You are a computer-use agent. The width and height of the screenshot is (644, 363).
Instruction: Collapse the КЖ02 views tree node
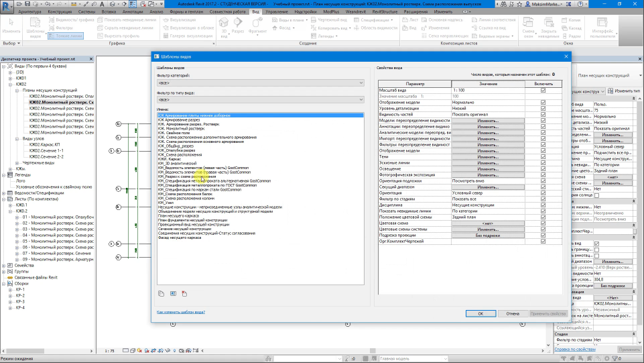pyautogui.click(x=10, y=85)
